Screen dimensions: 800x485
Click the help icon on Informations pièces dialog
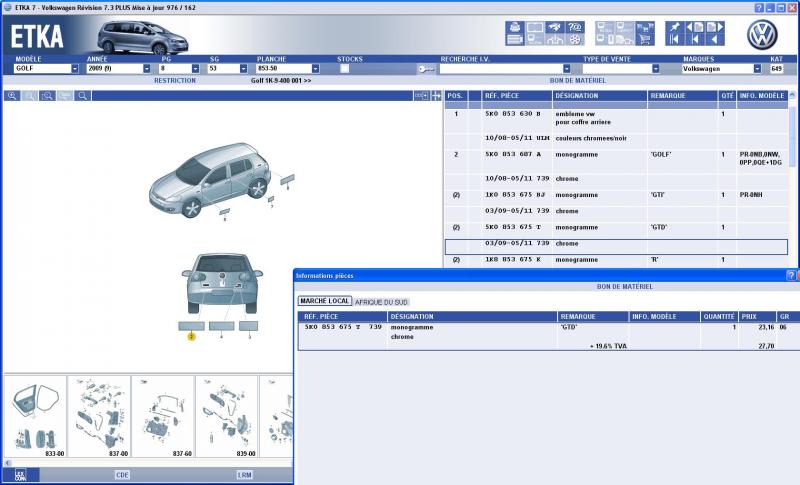click(791, 275)
